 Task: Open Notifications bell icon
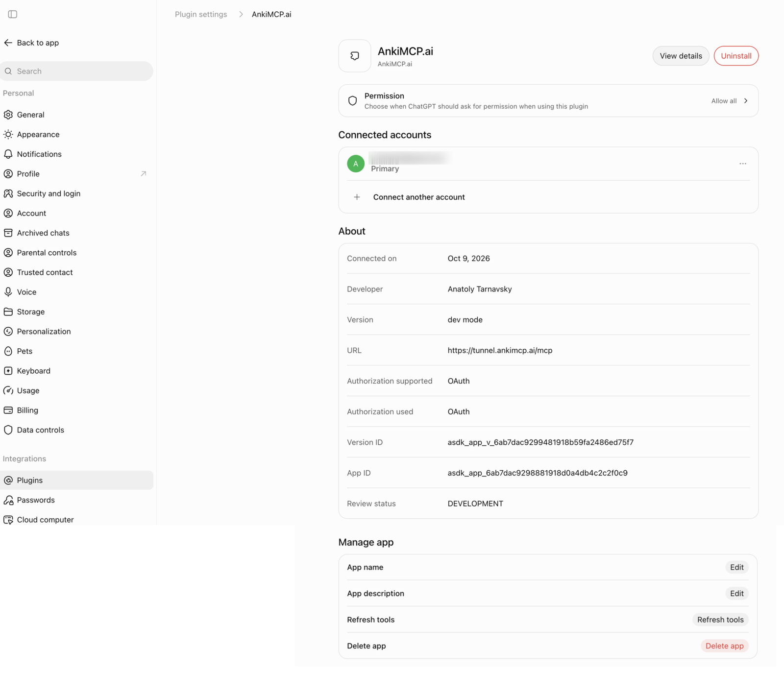click(x=8, y=154)
